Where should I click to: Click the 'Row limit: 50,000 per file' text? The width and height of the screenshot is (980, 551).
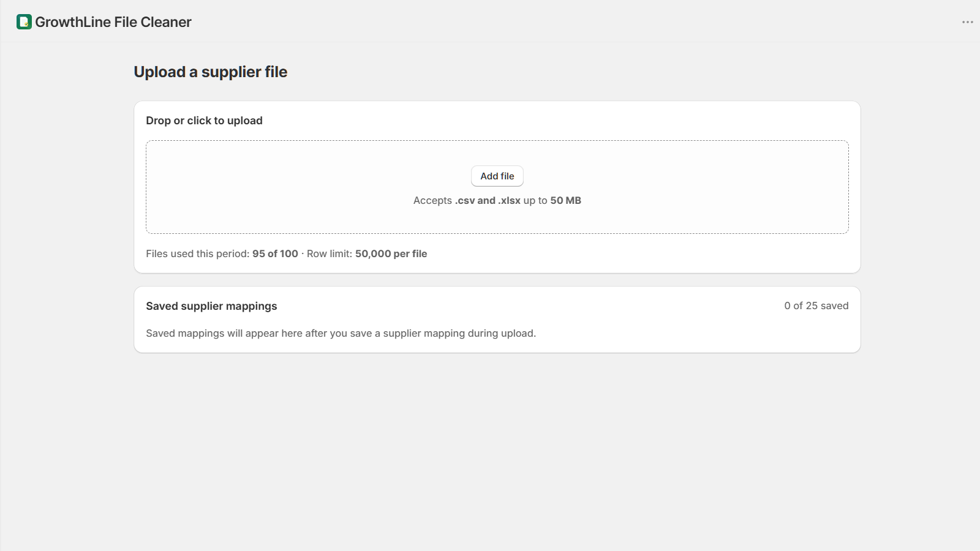[x=367, y=253]
